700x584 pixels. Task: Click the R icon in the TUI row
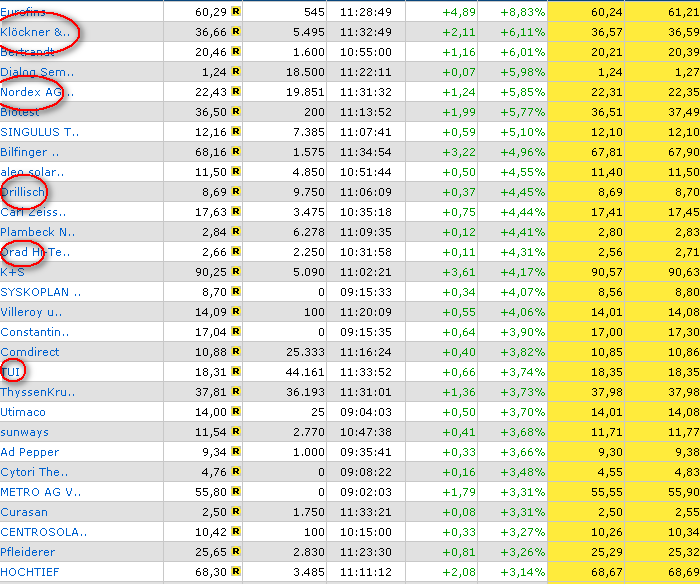pyautogui.click(x=236, y=372)
